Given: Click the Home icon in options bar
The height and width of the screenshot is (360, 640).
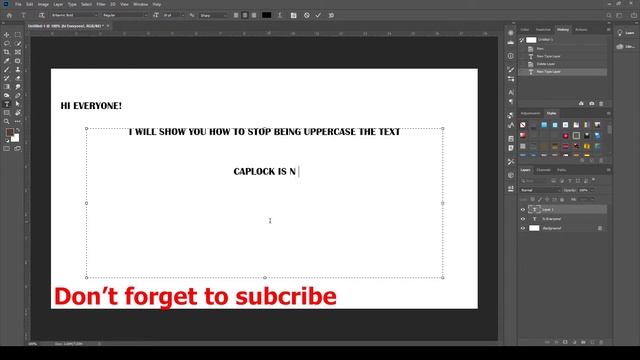Looking at the screenshot, I should (x=9, y=16).
